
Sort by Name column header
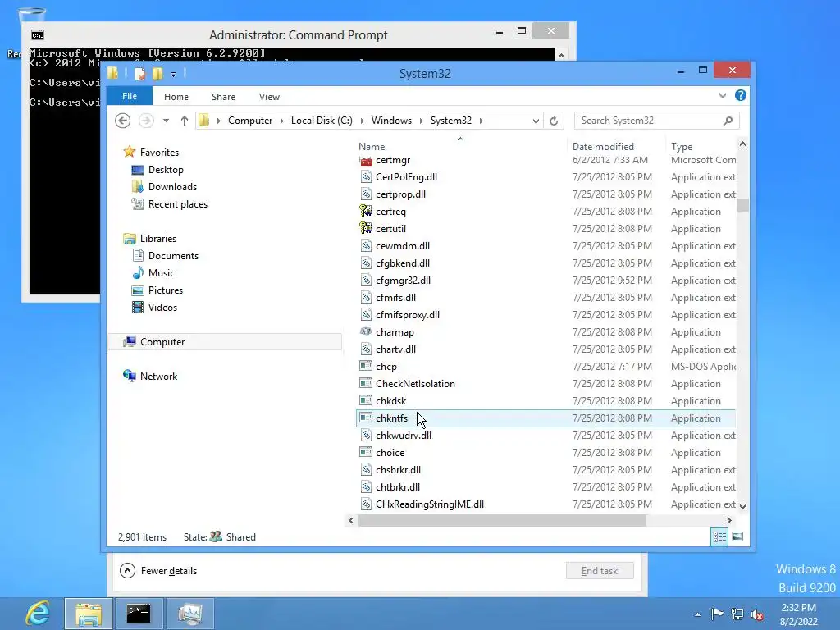coord(372,146)
